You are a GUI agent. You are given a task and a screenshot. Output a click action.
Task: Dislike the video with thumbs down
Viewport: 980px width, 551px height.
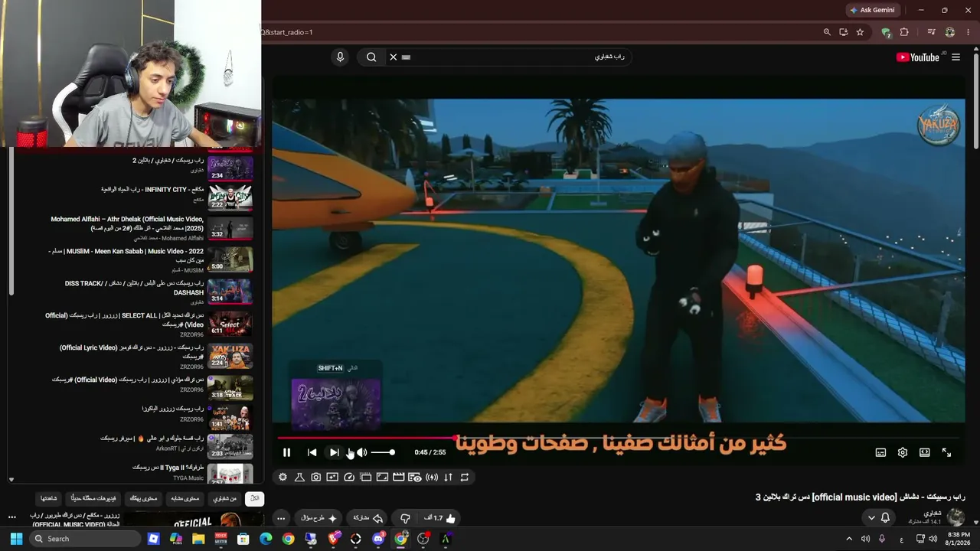tap(406, 518)
